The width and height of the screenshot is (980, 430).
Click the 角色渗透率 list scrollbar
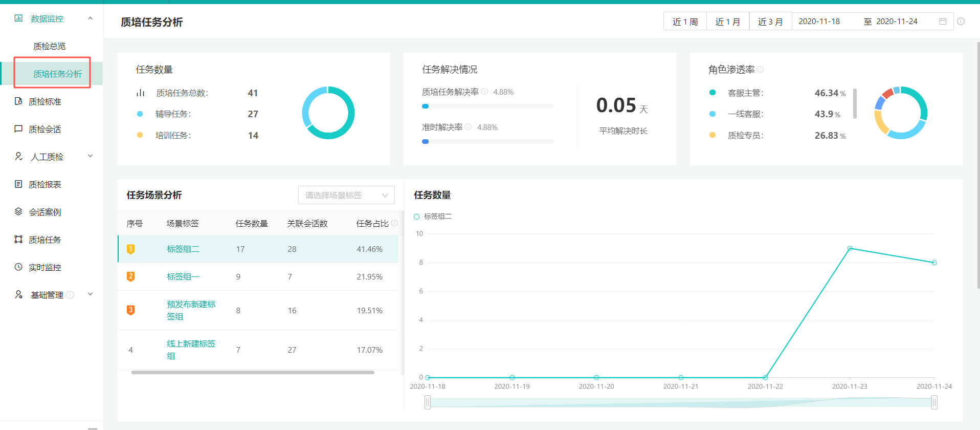(x=855, y=104)
